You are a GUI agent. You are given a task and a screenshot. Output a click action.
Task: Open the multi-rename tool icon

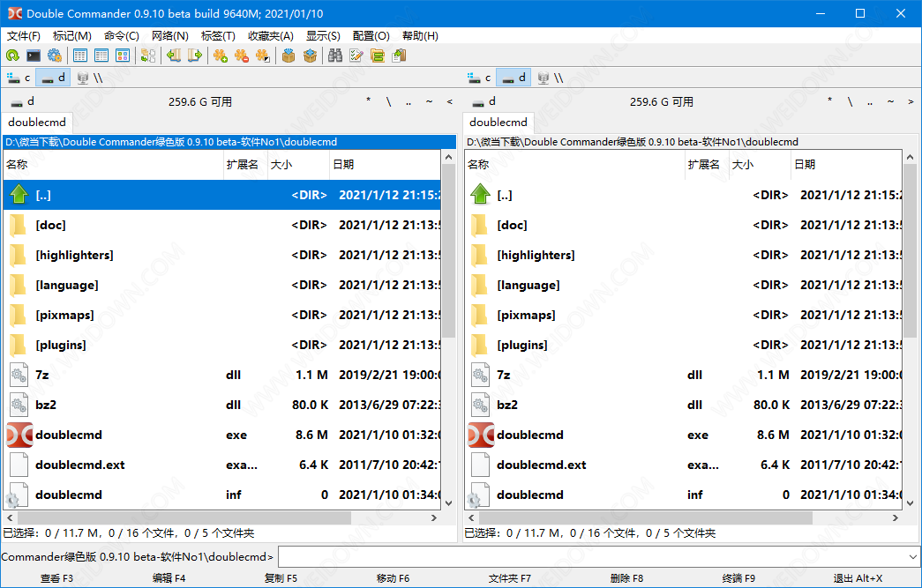[x=356, y=56]
